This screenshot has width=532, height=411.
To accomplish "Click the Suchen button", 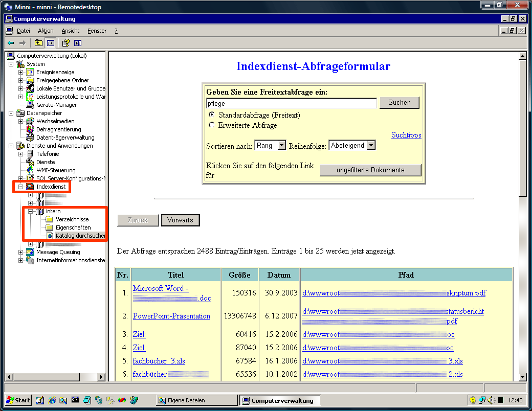I will click(399, 103).
